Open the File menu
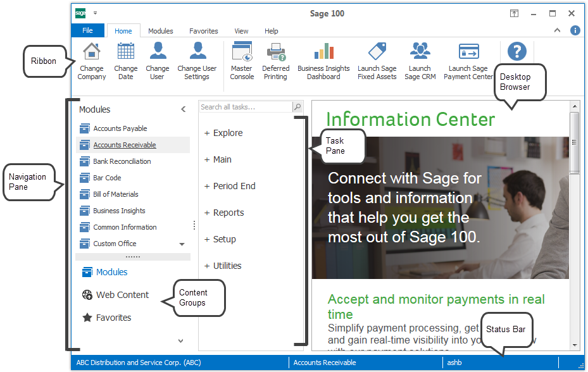This screenshot has height=372, width=588. [88, 30]
